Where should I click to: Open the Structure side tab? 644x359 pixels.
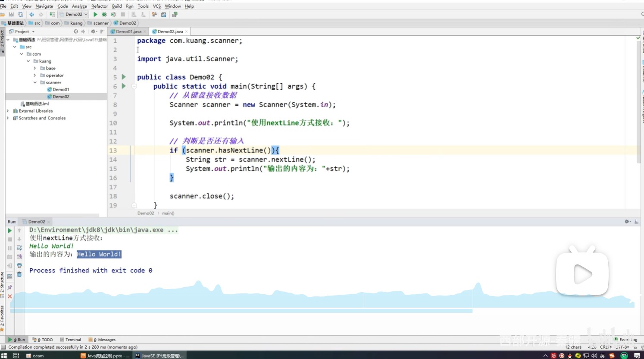click(2, 284)
